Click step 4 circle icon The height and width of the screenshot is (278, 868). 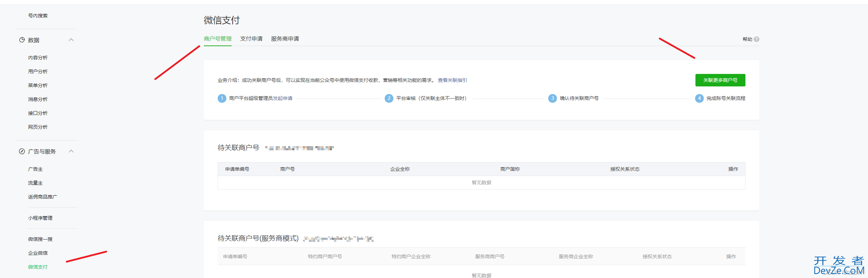click(699, 98)
